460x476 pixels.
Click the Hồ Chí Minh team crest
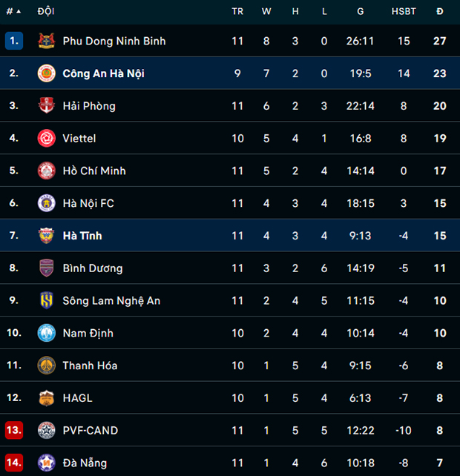pyautogui.click(x=47, y=171)
